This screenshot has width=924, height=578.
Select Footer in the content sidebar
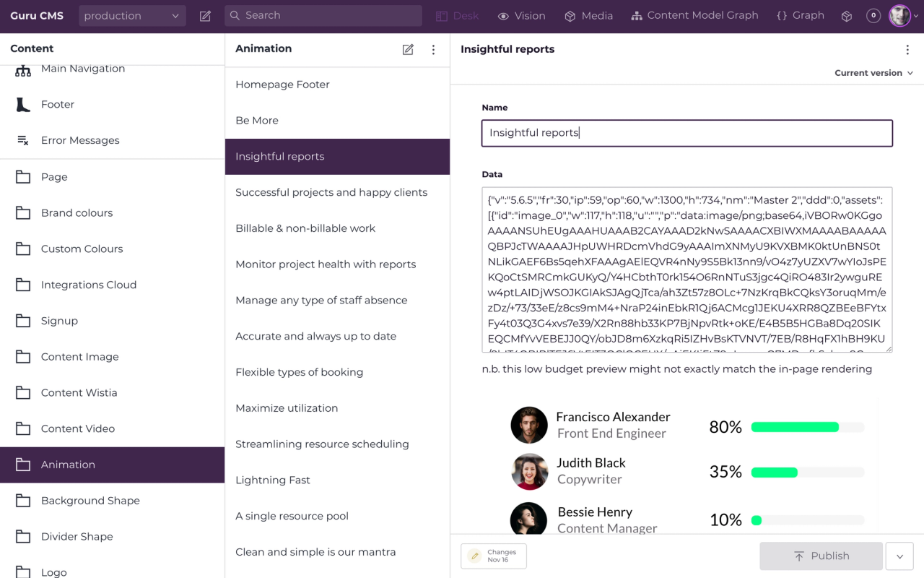click(58, 104)
